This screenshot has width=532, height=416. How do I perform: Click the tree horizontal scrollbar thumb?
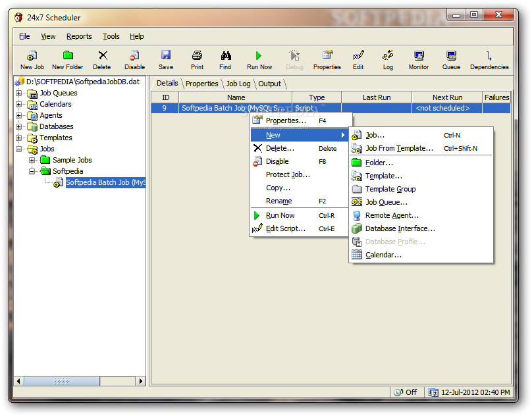pyautogui.click(x=62, y=381)
